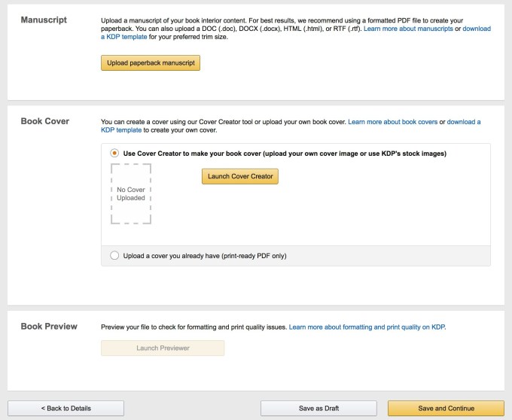The width and height of the screenshot is (512, 420).
Task: Click 'download a' link in Book Cover text
Action: 464,122
